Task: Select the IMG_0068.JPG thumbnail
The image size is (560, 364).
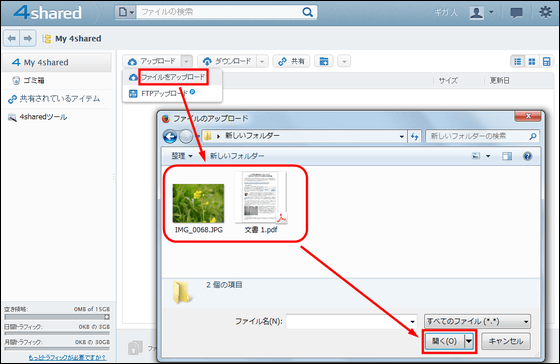Action: click(199, 208)
